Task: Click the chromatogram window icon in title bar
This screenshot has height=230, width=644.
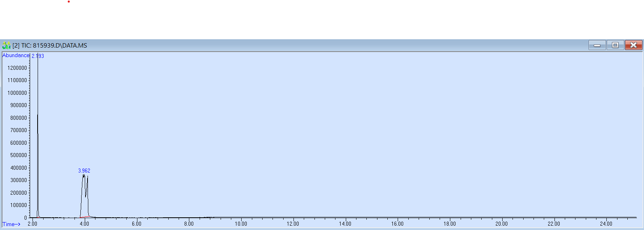Action: [6, 45]
